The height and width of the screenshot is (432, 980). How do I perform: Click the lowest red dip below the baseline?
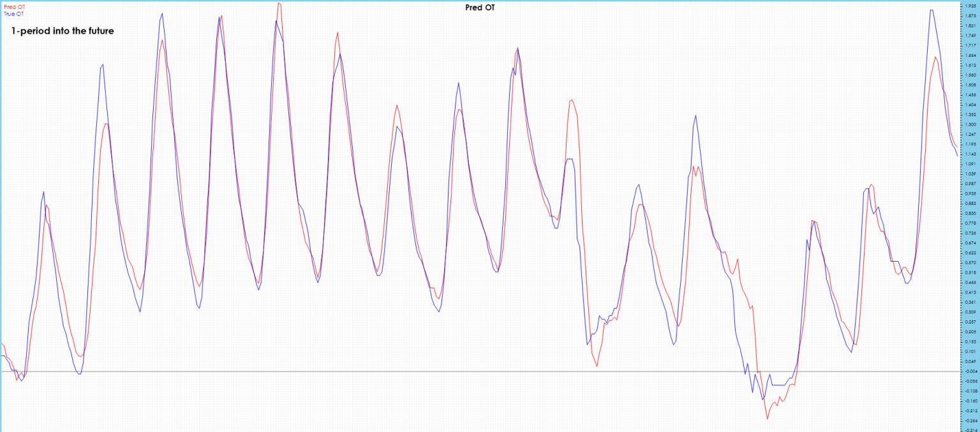(x=768, y=418)
